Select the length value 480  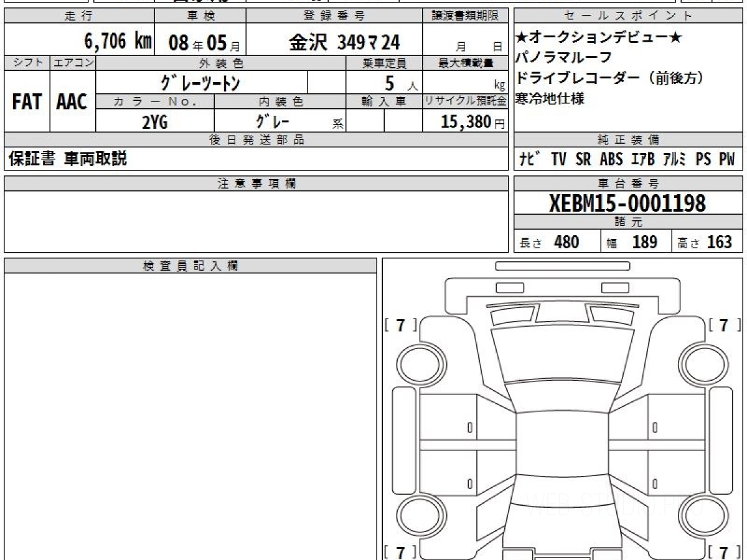pos(566,242)
